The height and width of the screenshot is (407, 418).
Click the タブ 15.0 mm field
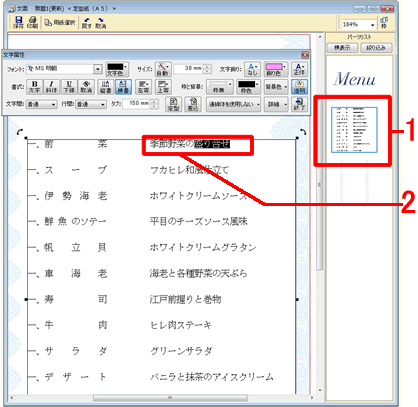(136, 104)
